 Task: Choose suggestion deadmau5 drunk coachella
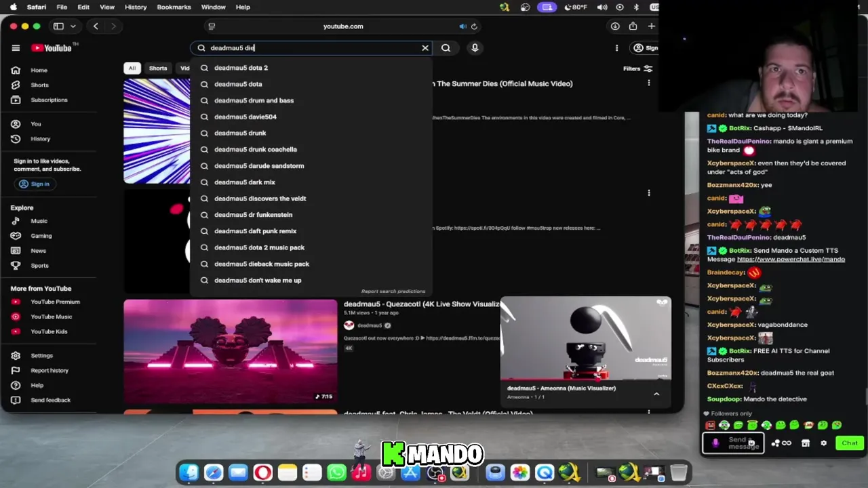[311, 149]
